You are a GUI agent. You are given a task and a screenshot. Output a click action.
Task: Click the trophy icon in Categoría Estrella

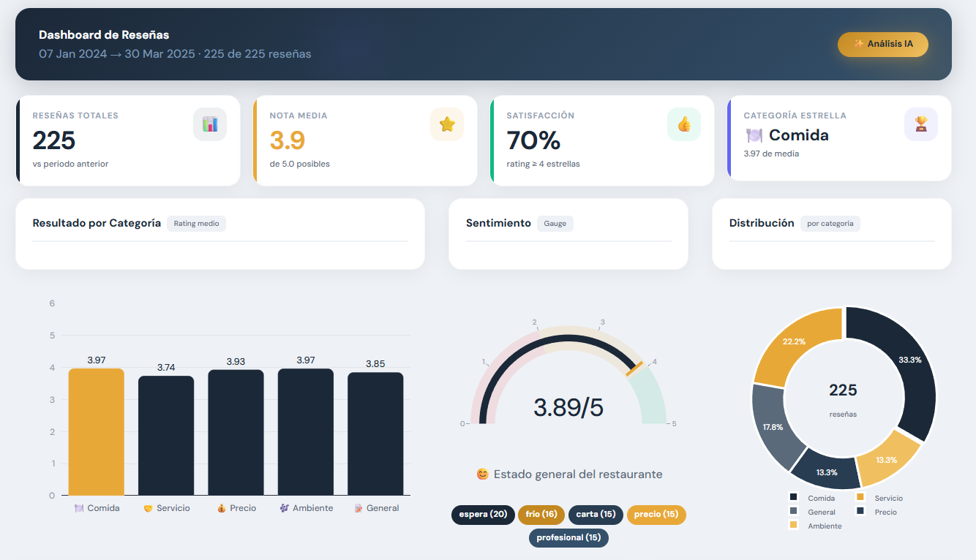click(x=921, y=124)
